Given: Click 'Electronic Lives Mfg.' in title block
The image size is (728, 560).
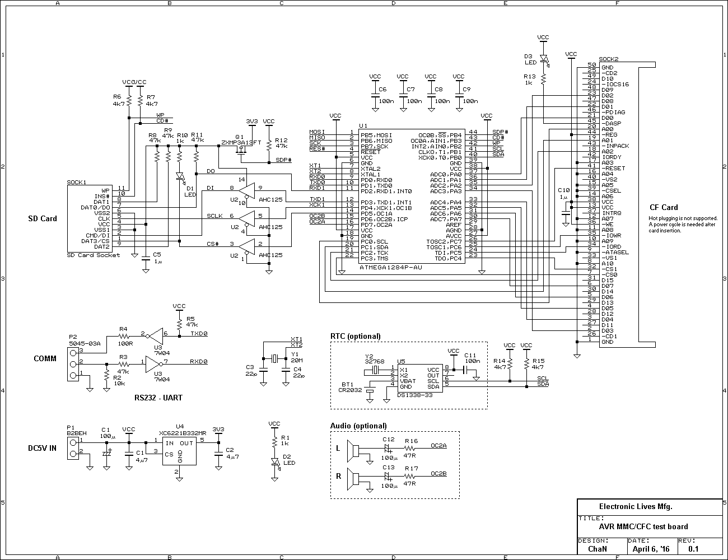Looking at the screenshot, I should [636, 507].
